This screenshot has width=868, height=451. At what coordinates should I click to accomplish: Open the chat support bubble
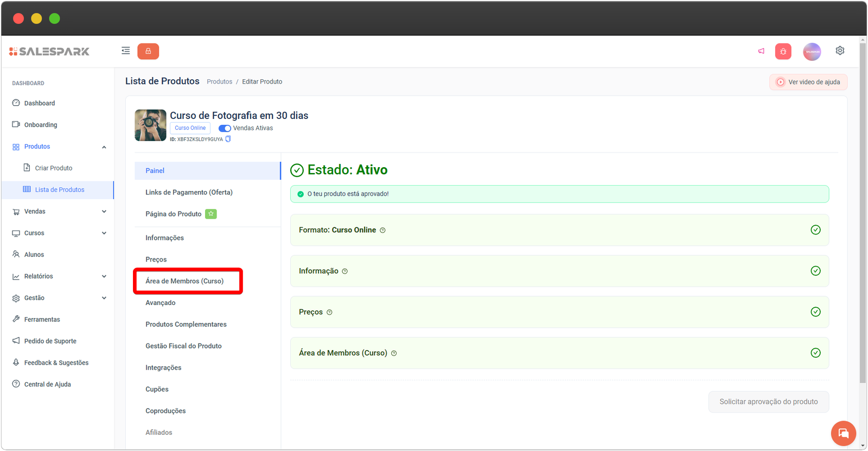tap(843, 433)
